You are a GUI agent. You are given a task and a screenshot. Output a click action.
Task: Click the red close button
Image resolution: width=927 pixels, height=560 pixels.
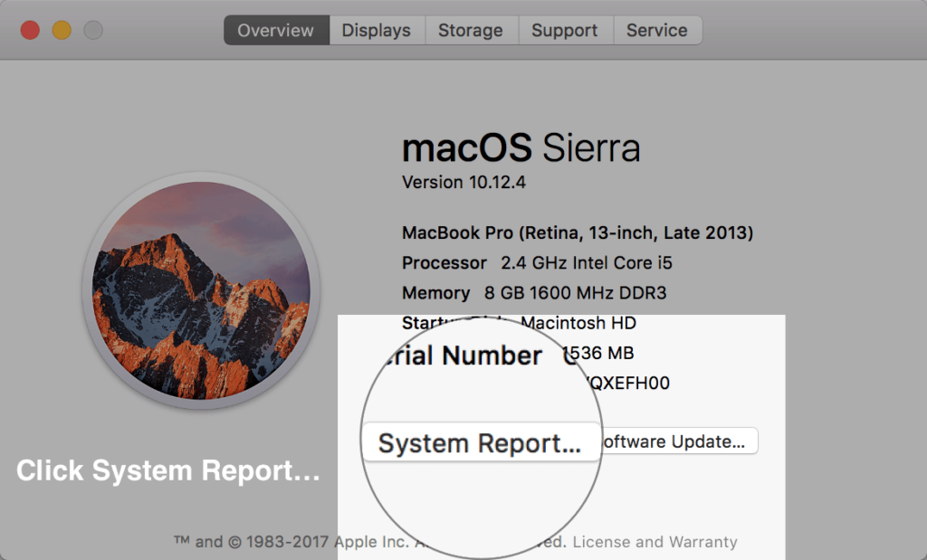pyautogui.click(x=30, y=28)
